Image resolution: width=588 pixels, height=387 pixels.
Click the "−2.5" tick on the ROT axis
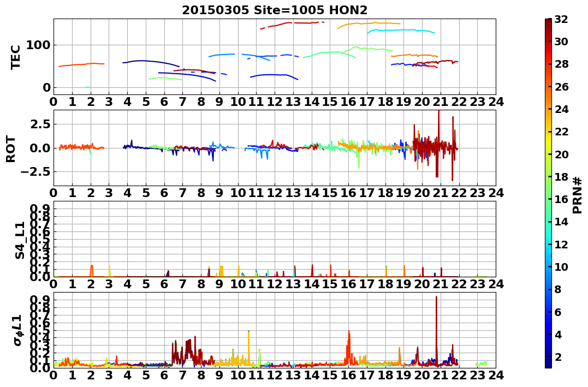coord(37,172)
